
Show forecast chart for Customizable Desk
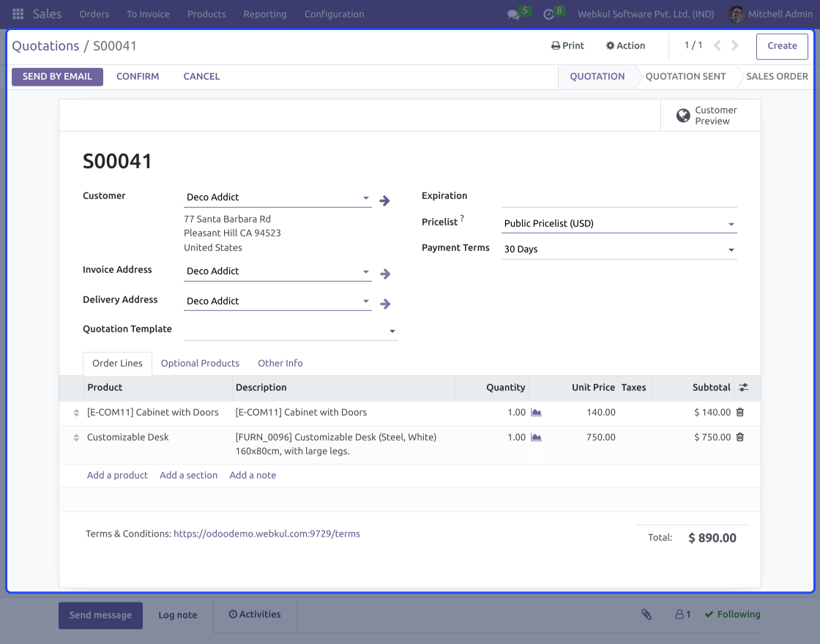point(536,438)
